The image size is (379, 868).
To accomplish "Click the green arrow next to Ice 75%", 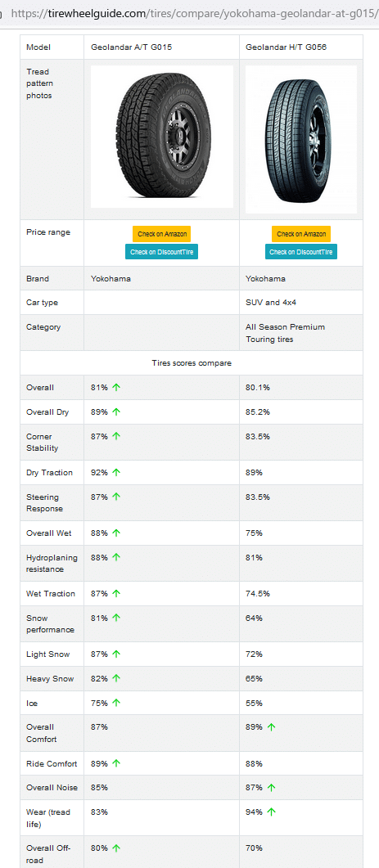I will click(116, 703).
